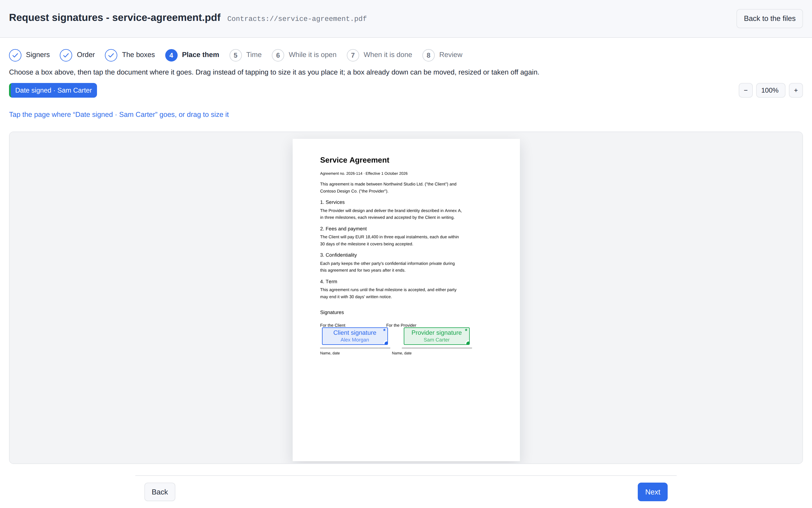Tap Name, date under the provider line

point(402,353)
